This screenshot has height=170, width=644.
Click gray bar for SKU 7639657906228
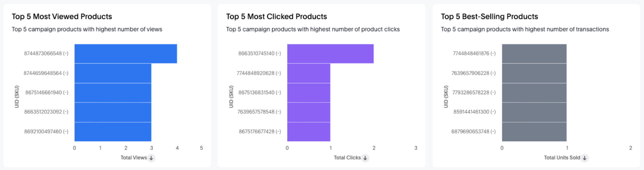point(534,73)
